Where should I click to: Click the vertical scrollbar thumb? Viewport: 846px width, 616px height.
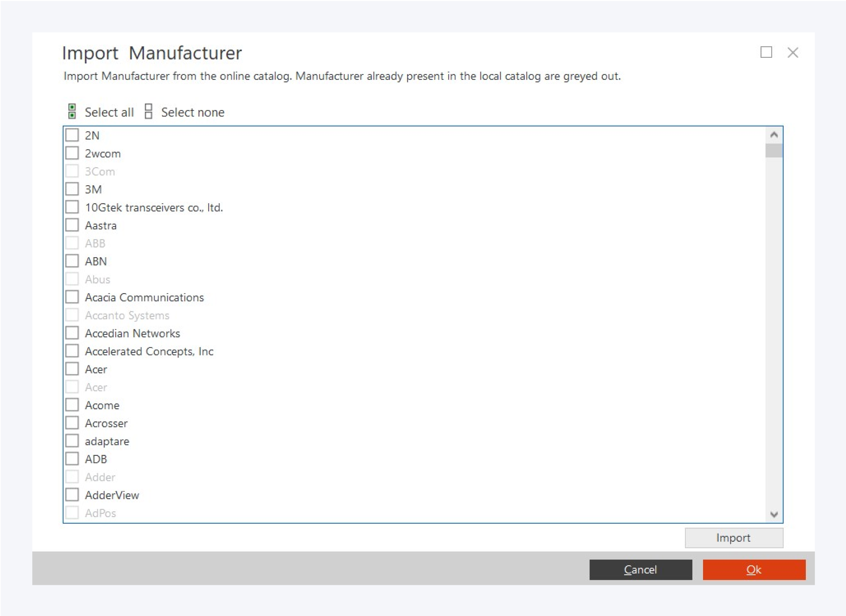coord(774,151)
